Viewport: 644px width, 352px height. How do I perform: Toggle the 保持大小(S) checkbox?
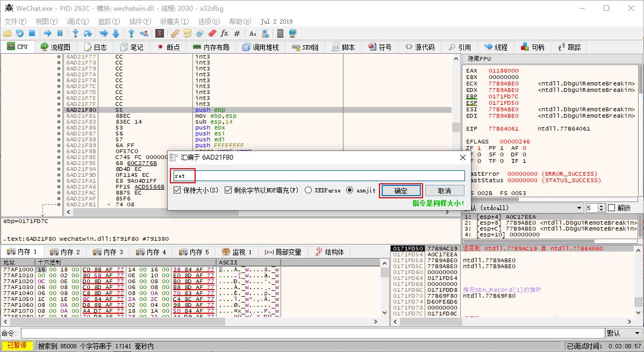point(177,190)
